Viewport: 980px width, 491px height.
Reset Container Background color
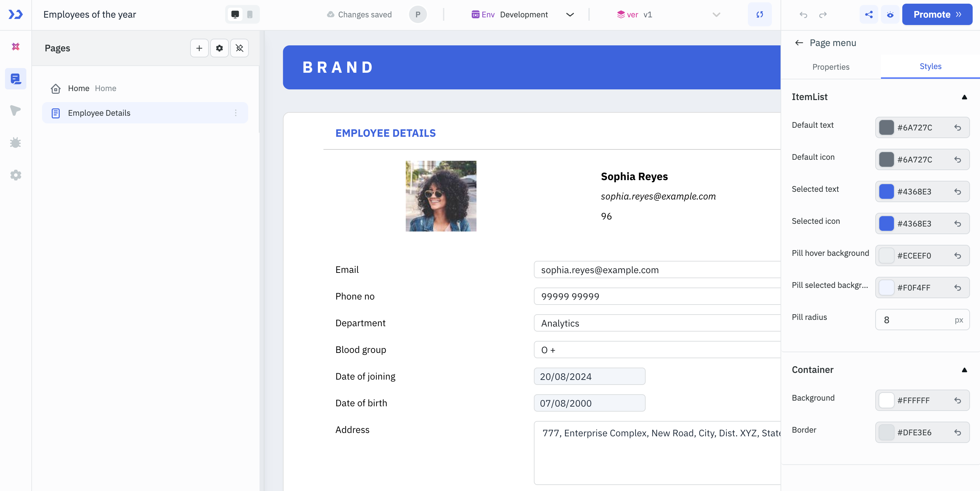(958, 400)
